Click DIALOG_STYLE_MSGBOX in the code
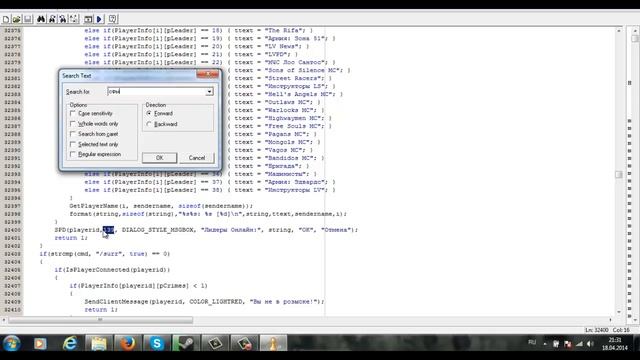 coord(158,230)
